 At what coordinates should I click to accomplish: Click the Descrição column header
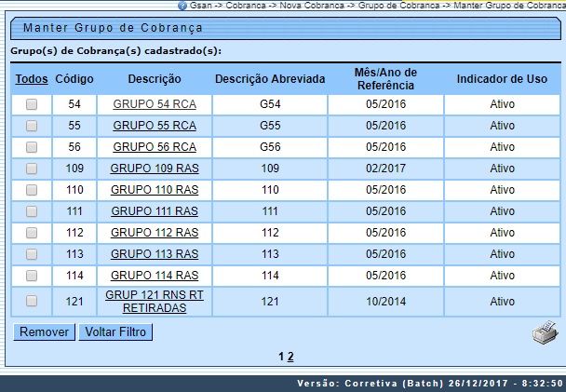155,79
